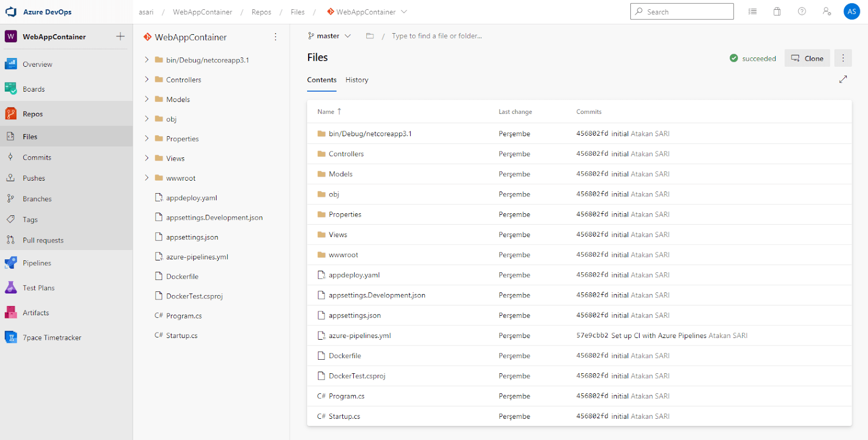Open the repository tree more options menu
The image size is (868, 440).
(276, 37)
